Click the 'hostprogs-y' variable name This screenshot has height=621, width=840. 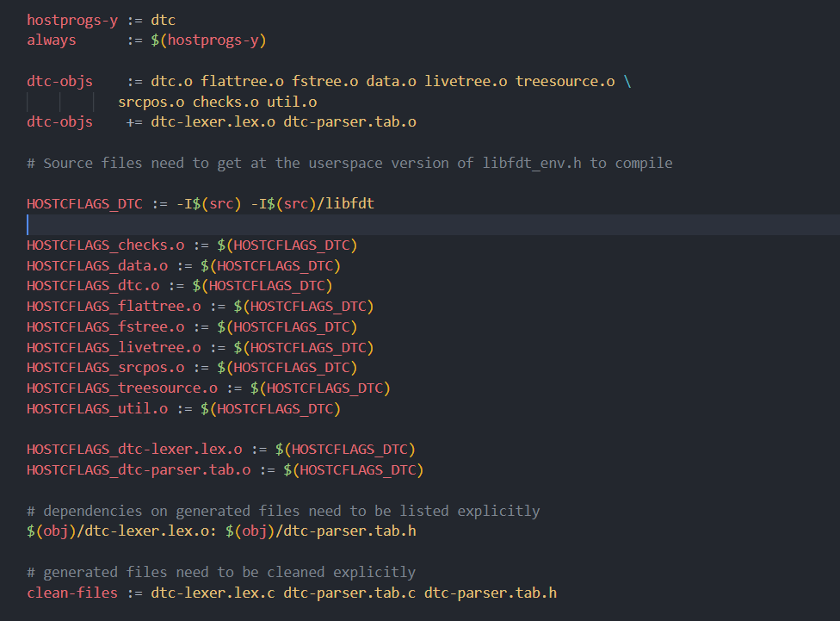[x=72, y=21]
